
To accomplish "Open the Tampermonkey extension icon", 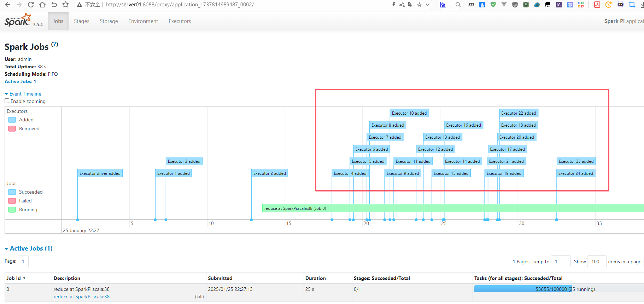I will 548,5.
